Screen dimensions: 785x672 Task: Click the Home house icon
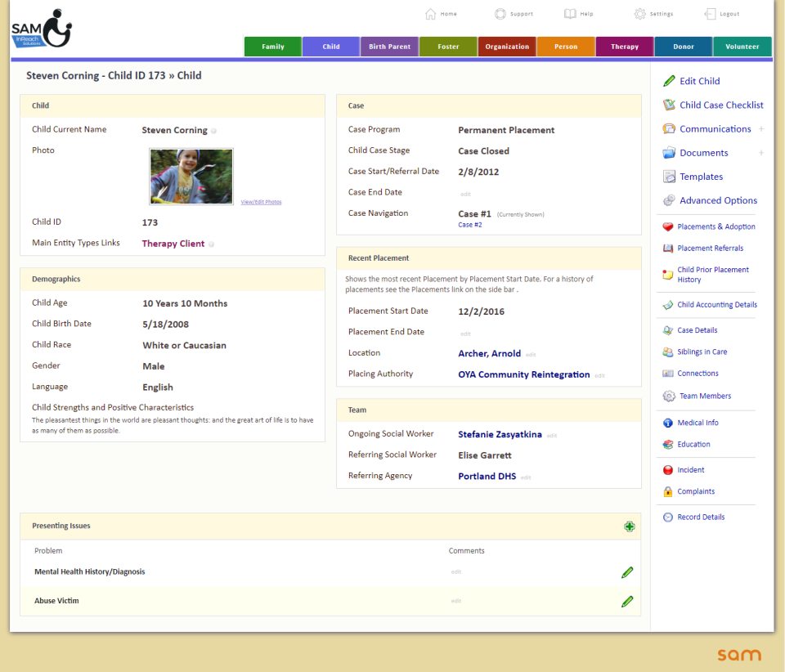[x=431, y=14]
